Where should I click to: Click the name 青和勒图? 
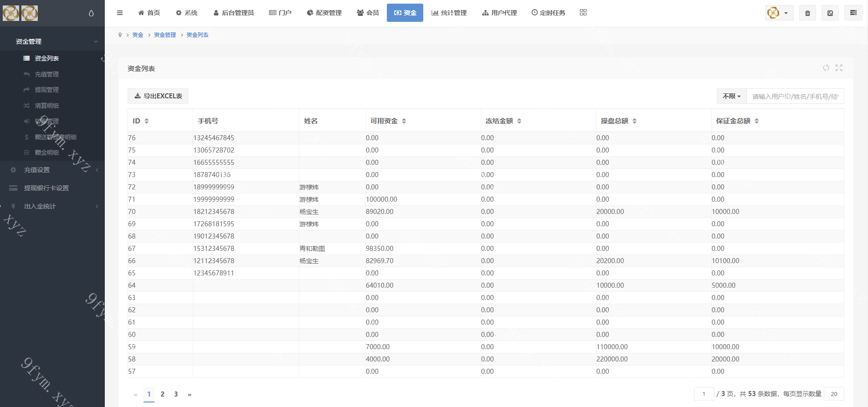pyautogui.click(x=312, y=249)
